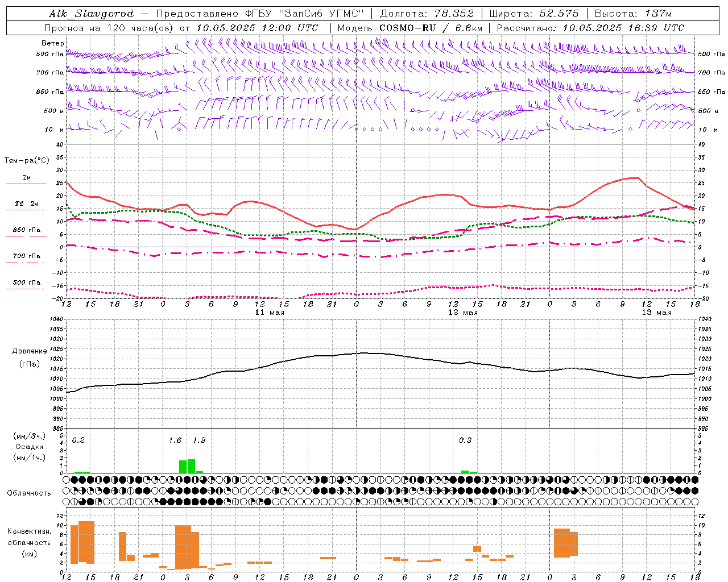The height and width of the screenshot is (582, 728).
Task: Select the 'Td 2м' dew point legend label
Action: 26,203
